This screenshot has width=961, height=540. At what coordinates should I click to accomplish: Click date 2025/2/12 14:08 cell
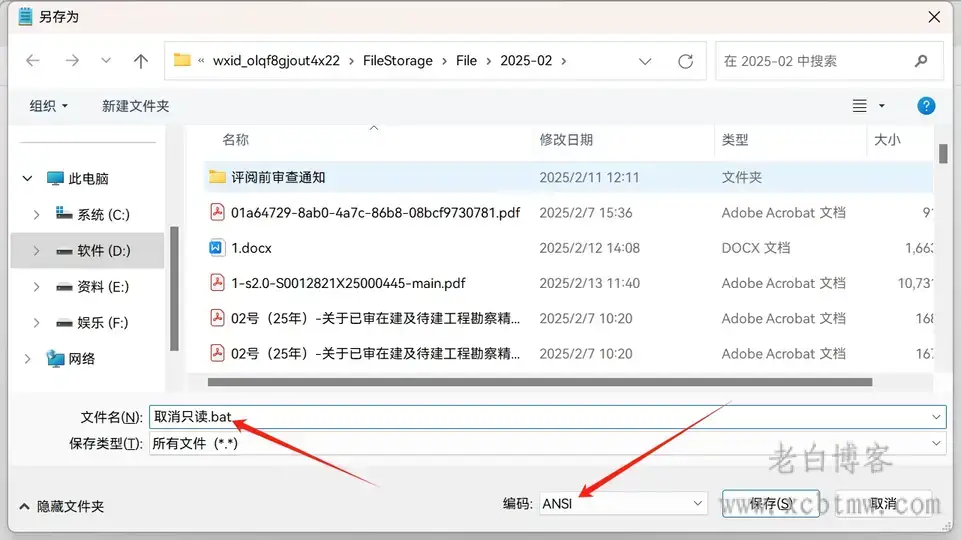[x=590, y=248]
